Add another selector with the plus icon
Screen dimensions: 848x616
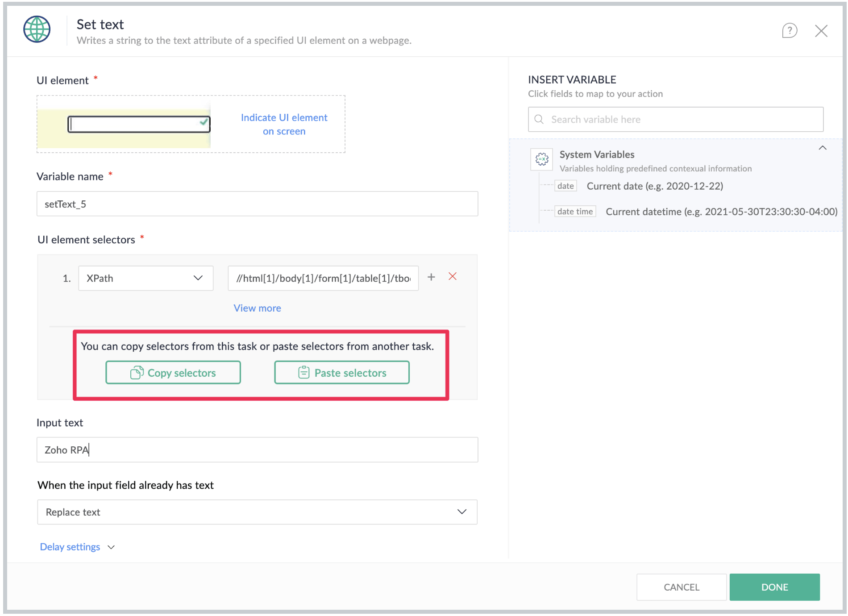click(431, 277)
